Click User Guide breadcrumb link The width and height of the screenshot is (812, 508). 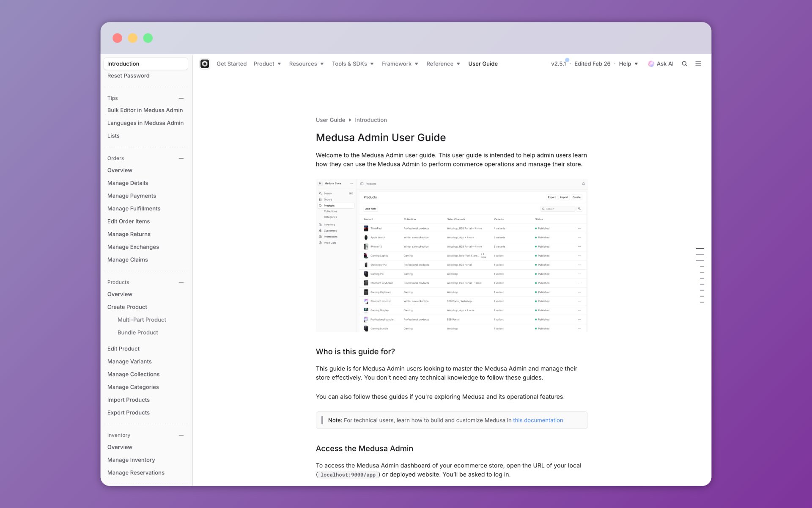coord(330,120)
